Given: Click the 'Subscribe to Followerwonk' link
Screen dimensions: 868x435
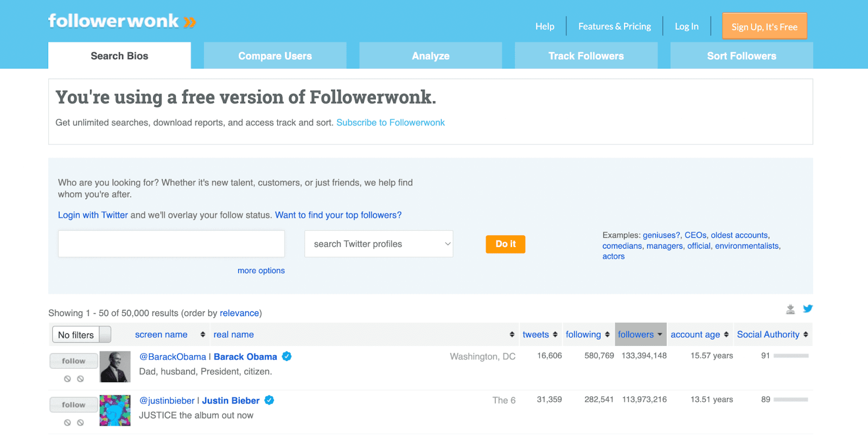Looking at the screenshot, I should pyautogui.click(x=391, y=123).
